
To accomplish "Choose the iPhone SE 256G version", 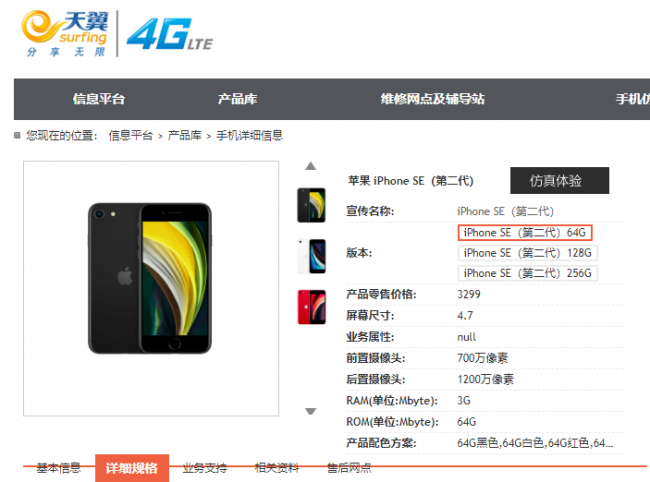I will (x=527, y=274).
